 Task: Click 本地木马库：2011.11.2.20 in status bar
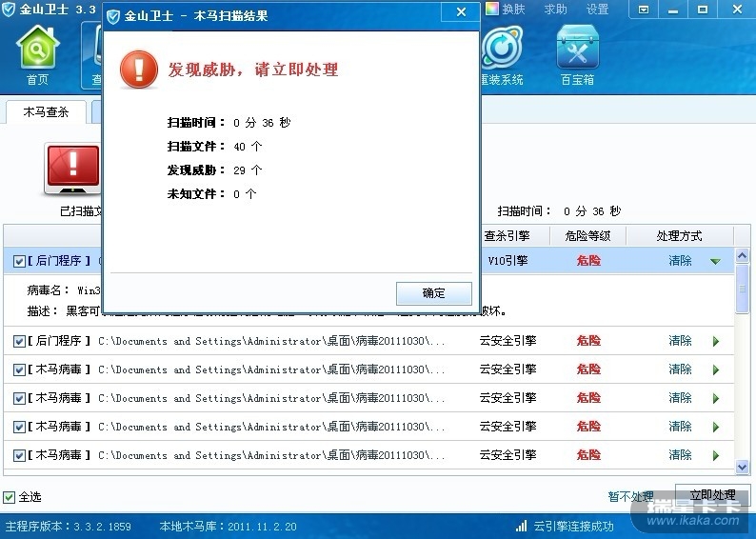coord(229,526)
